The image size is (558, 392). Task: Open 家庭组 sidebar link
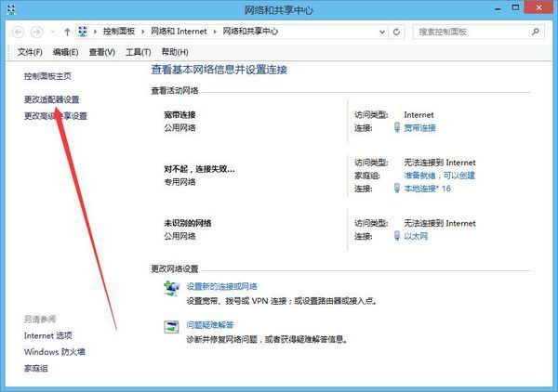(35, 368)
